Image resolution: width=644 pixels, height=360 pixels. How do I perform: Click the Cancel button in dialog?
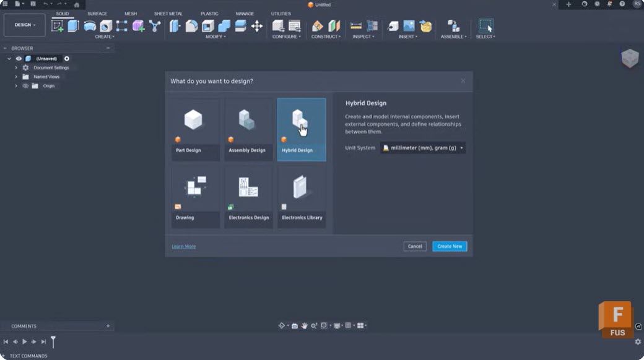point(415,246)
